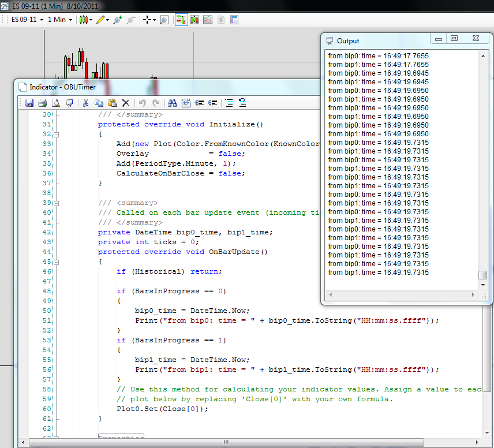Viewport: 494px width, 448px height.
Task: Click the Delete X icon in editor
Action: [x=125, y=103]
